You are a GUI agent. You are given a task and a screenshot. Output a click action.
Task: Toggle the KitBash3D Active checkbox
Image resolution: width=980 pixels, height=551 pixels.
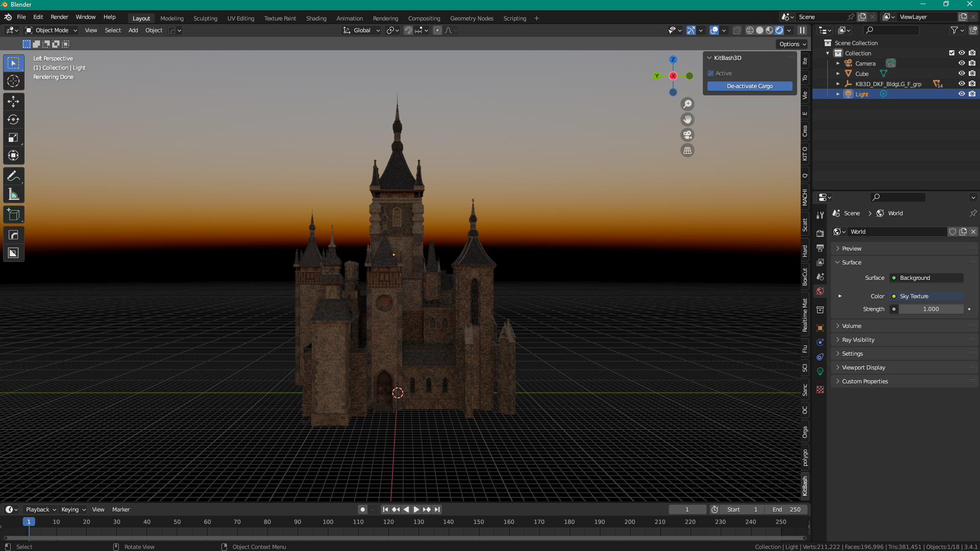pos(711,73)
